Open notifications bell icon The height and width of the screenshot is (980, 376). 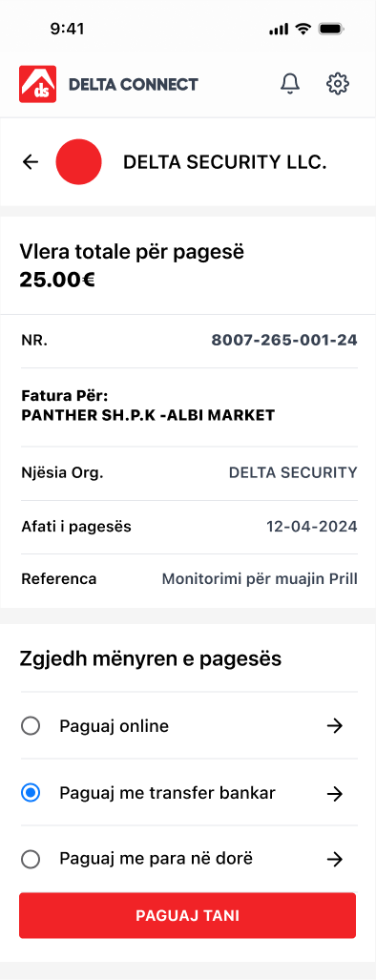pos(290,84)
